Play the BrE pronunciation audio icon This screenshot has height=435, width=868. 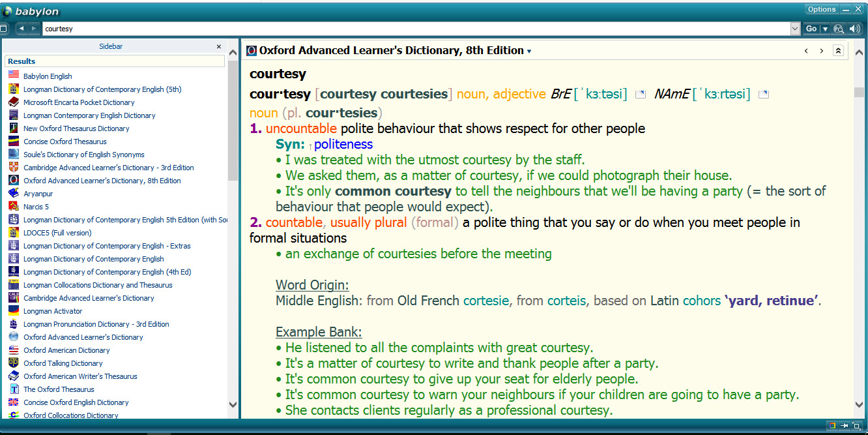pos(641,95)
